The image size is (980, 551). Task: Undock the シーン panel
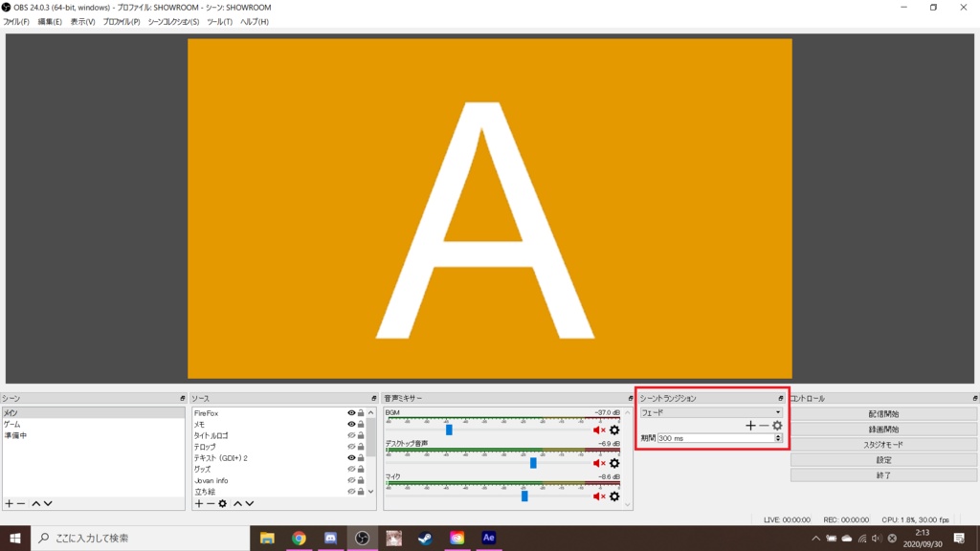pyautogui.click(x=183, y=398)
